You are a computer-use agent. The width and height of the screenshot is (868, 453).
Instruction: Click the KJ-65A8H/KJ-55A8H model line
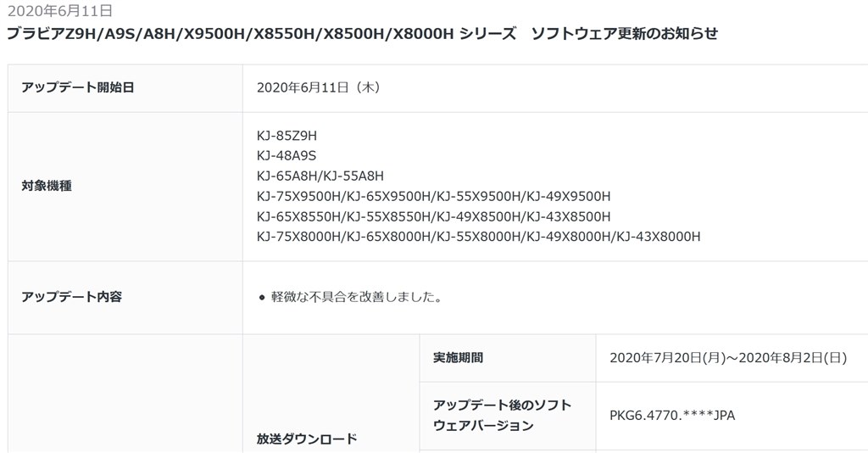[x=320, y=176]
